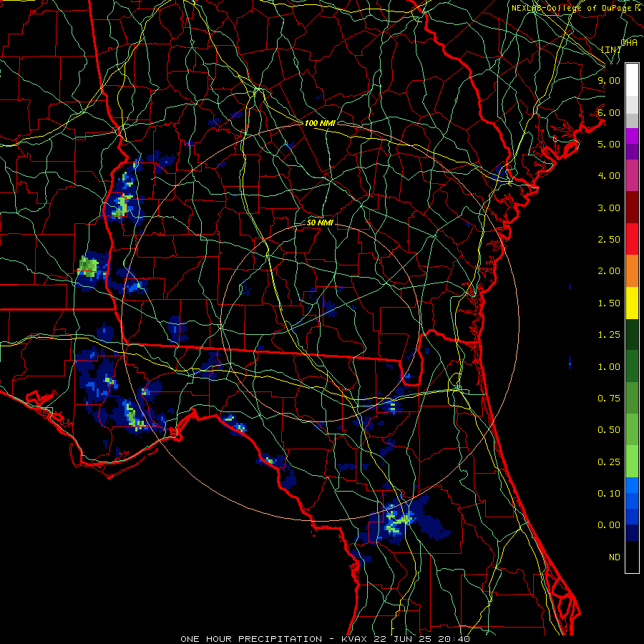Click the 0.00 legend value
The width and height of the screenshot is (644, 644).
tap(609, 525)
